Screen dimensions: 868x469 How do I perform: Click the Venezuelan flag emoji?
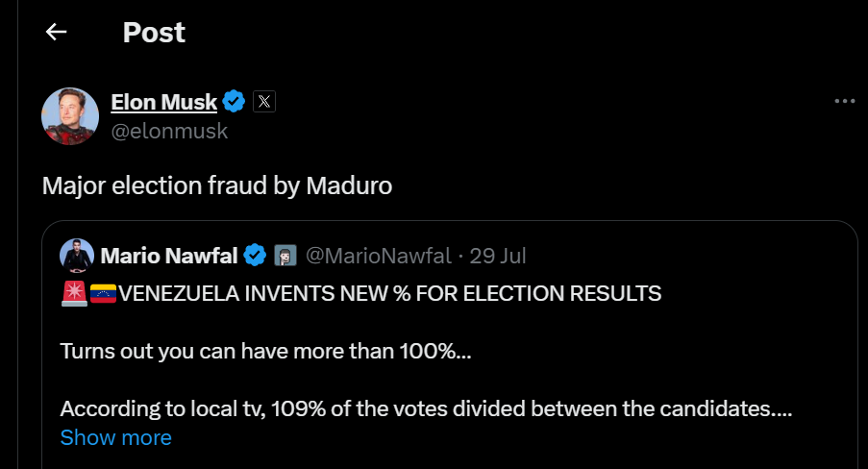click(x=103, y=293)
